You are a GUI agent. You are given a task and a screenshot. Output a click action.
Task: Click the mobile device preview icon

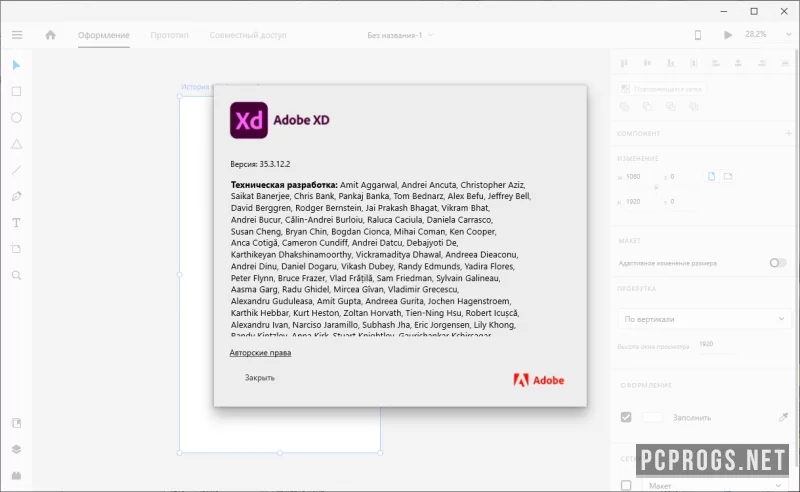pyautogui.click(x=698, y=35)
